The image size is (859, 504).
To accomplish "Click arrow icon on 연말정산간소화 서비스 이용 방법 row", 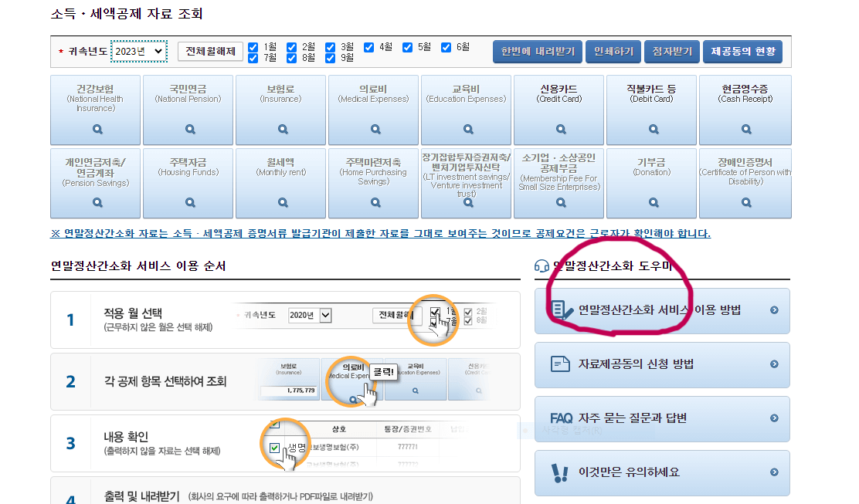I will tap(774, 310).
